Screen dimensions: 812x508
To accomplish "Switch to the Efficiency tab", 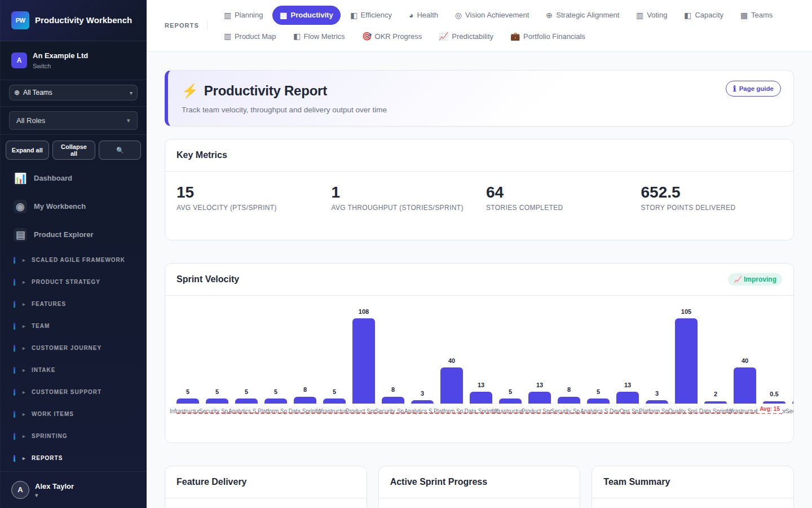I will [371, 15].
